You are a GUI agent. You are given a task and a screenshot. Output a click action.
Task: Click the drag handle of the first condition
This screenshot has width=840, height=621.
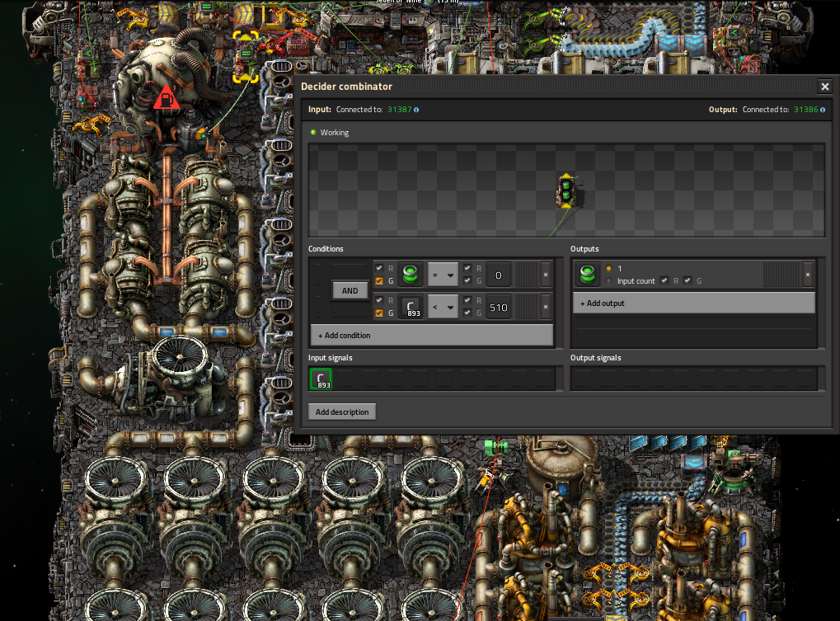[527, 275]
